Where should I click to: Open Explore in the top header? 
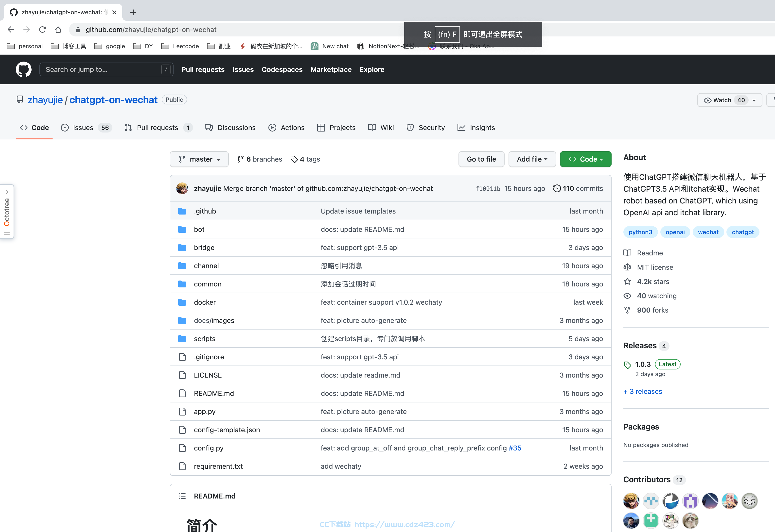pyautogui.click(x=372, y=69)
